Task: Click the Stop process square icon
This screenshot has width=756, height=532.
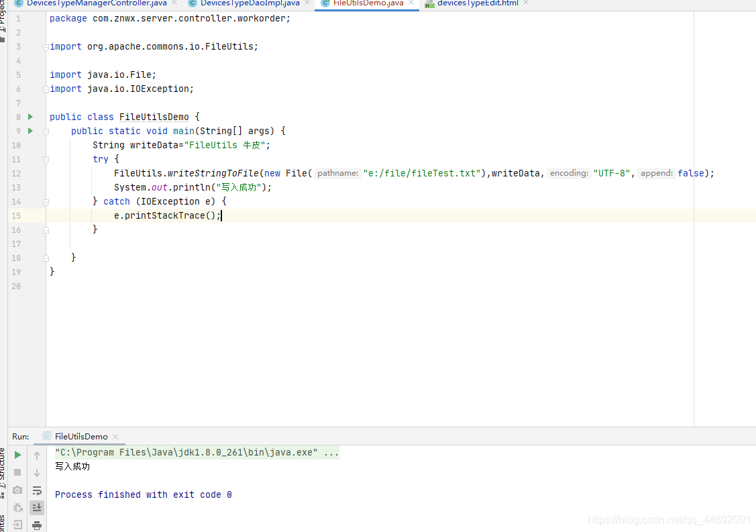Action: pyautogui.click(x=17, y=472)
